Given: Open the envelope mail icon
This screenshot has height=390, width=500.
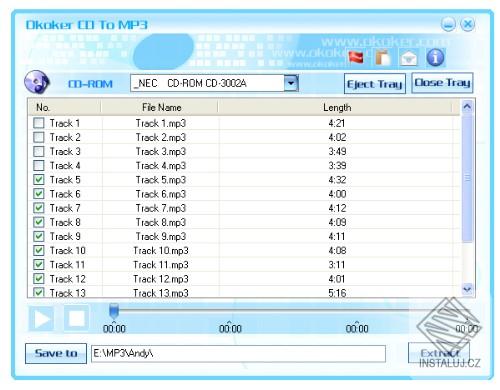Looking at the screenshot, I should [409, 58].
